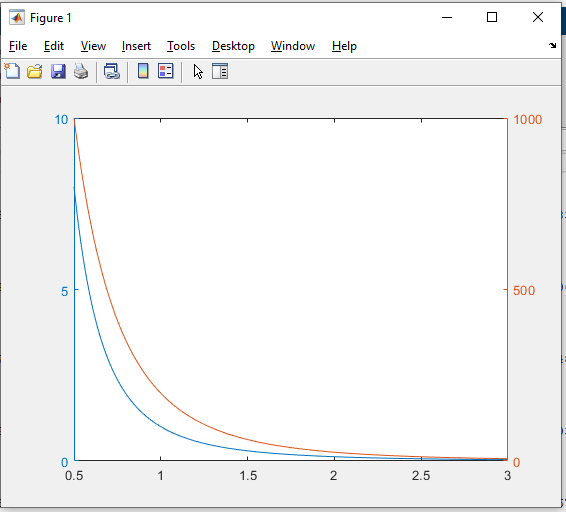Open the View menu
Screen dimensions: 566x512
(x=93, y=46)
